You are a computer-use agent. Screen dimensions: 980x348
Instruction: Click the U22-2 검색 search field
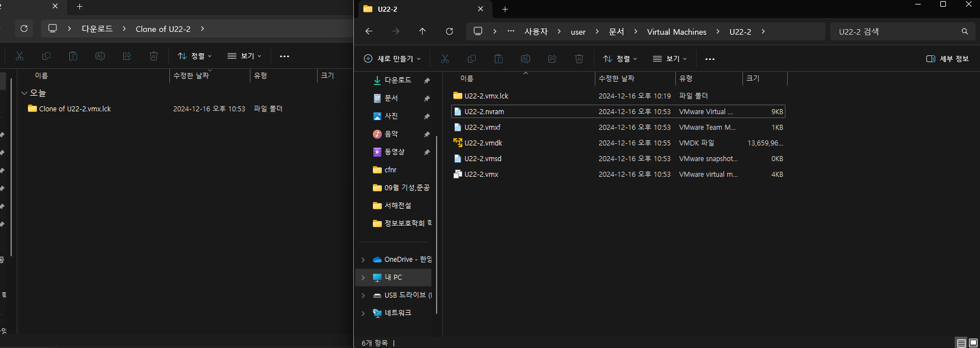(897, 31)
